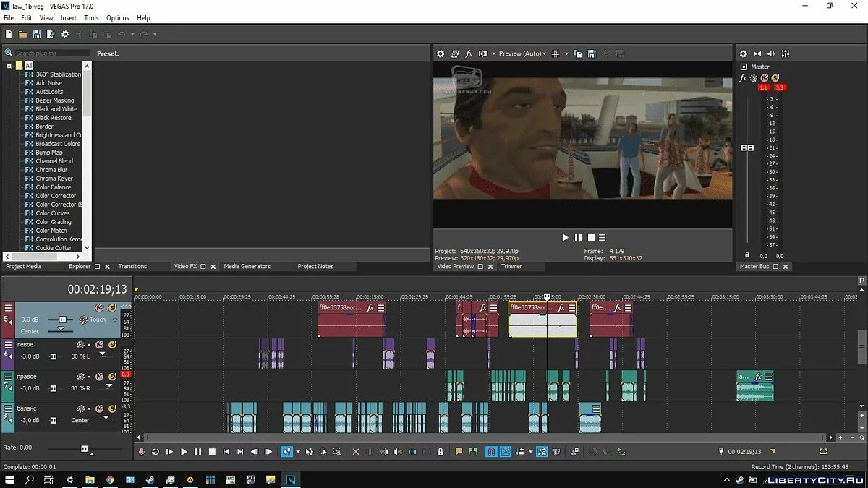Open Touch automation mode dropdown on track 5
Viewport: 868px width, 488px height.
pyautogui.click(x=114, y=320)
